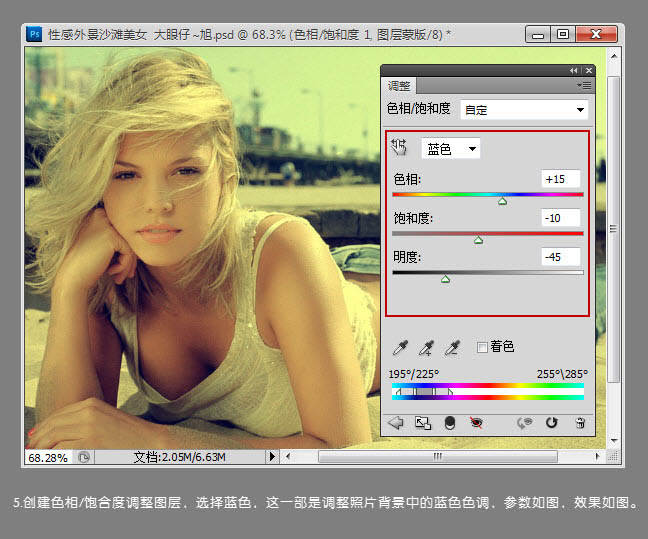This screenshot has width=648, height=539.
Task: Toggle adjustment layer visibility eye icon
Action: [x=476, y=423]
